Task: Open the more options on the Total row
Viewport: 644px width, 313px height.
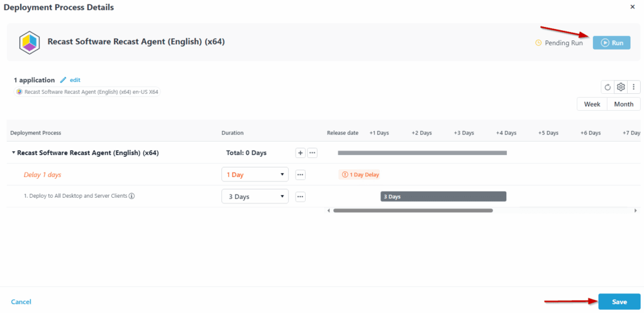Action: 312,152
